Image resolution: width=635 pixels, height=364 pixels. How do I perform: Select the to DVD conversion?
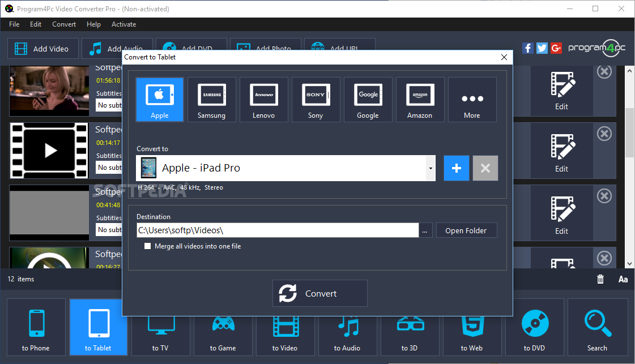click(x=535, y=327)
